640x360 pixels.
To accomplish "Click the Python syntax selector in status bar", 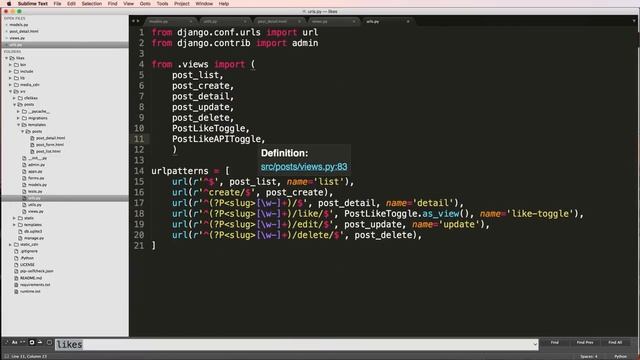I will (x=620, y=356).
